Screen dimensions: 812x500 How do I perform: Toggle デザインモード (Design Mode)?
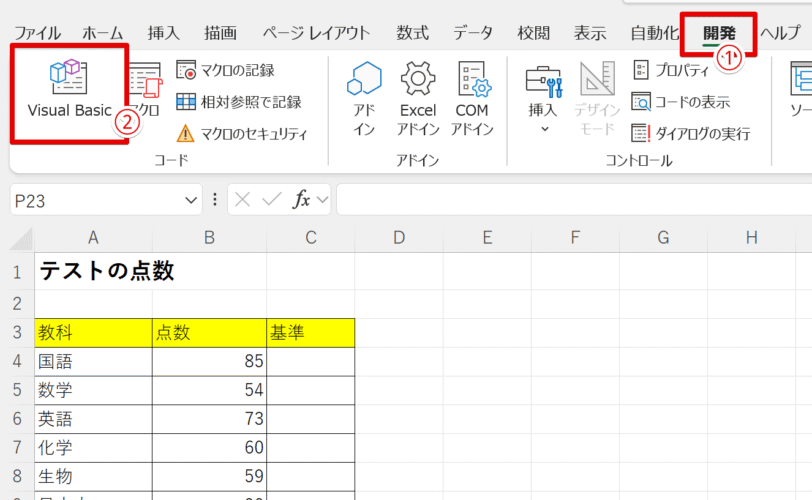pyautogui.click(x=597, y=98)
